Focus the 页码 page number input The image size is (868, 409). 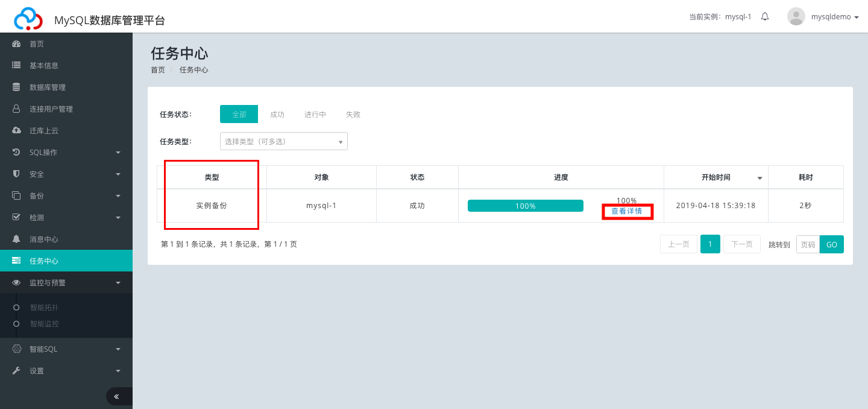pyautogui.click(x=808, y=244)
